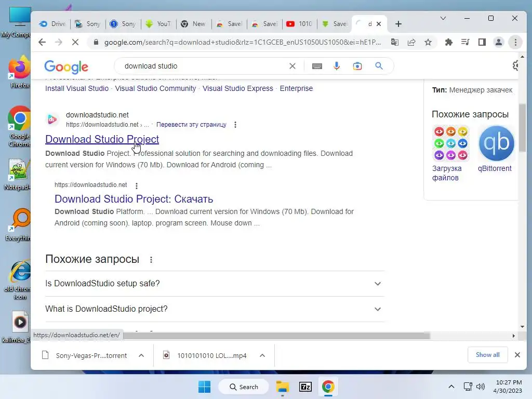Clear the search query with X icon
Viewport: 532px width, 399px height.
(x=292, y=66)
